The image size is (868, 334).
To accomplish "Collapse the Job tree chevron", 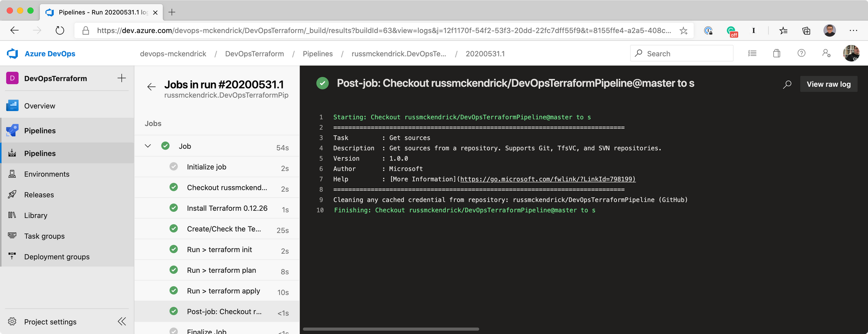I will (x=148, y=146).
